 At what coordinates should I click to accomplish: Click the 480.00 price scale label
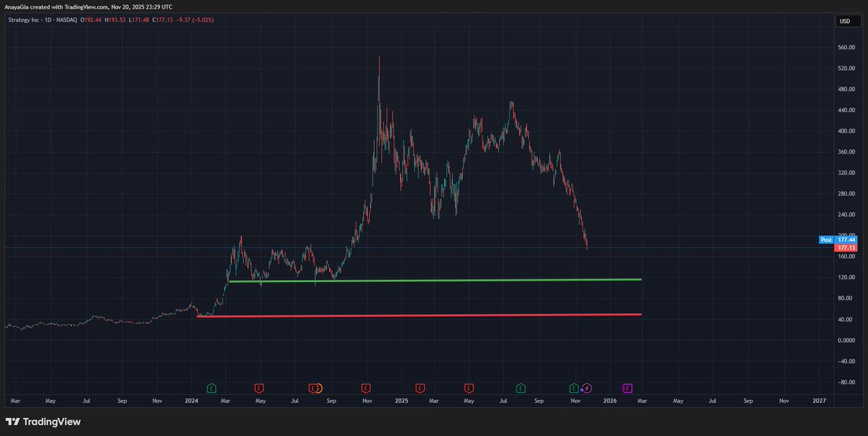click(845, 89)
